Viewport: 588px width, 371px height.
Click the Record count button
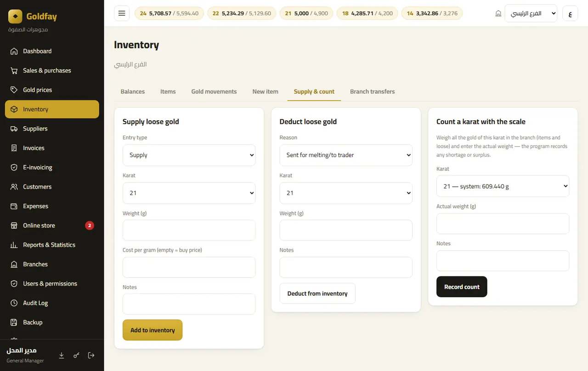[x=462, y=287]
